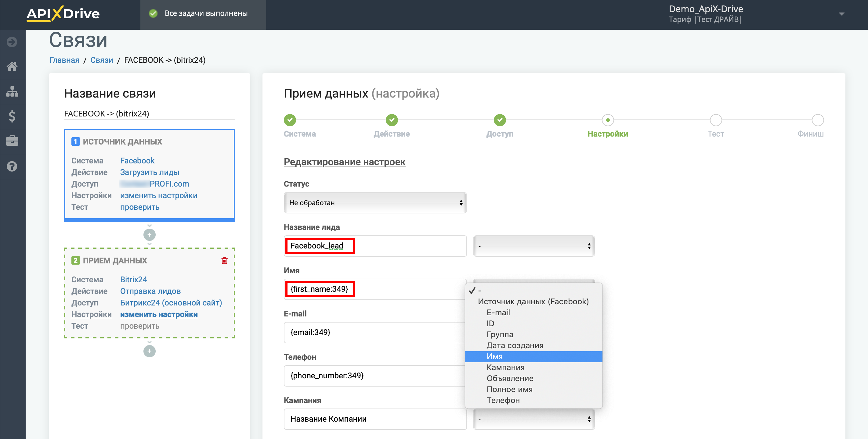This screenshot has width=868, height=439.
Task: Select Телефон option in dropdown list
Action: (533, 400)
